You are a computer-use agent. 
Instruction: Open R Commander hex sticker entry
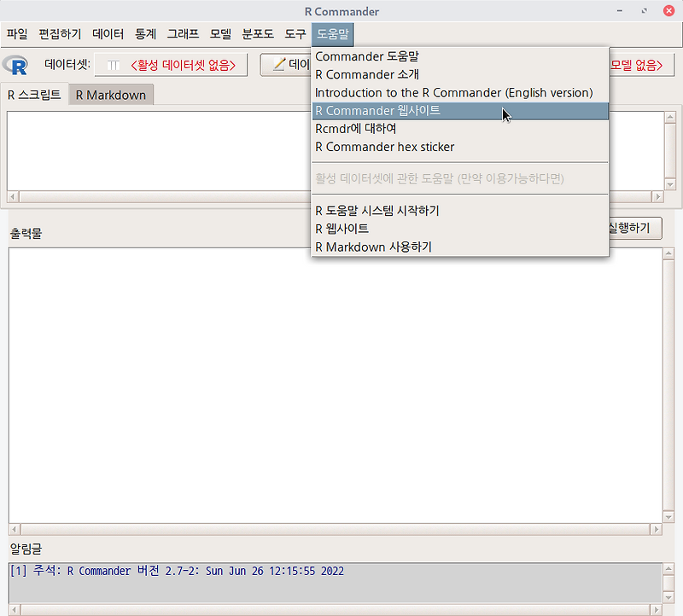click(x=382, y=147)
